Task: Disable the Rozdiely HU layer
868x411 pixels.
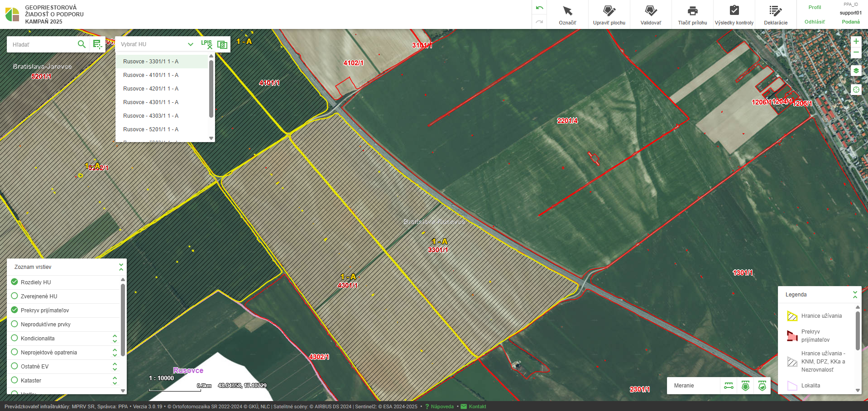Action: pyautogui.click(x=14, y=282)
